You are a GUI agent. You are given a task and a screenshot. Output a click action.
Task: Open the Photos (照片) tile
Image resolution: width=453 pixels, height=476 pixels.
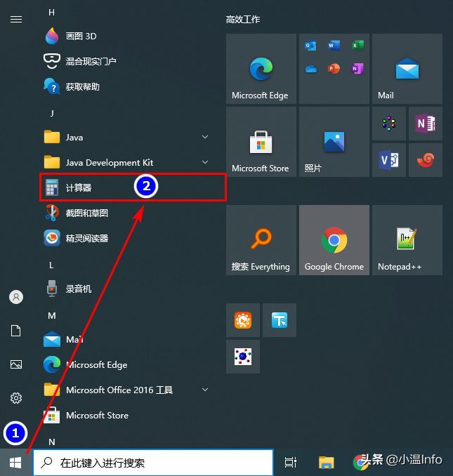[334, 142]
